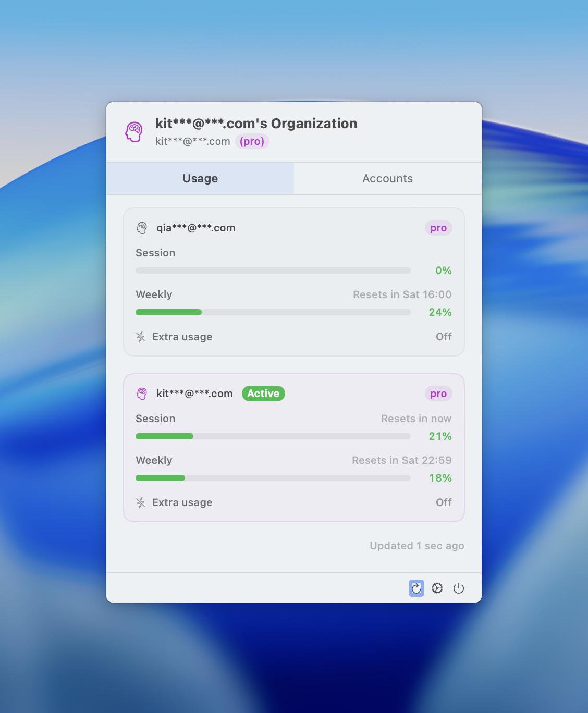Click the organization title in the header
This screenshot has height=713, width=588.
point(256,124)
